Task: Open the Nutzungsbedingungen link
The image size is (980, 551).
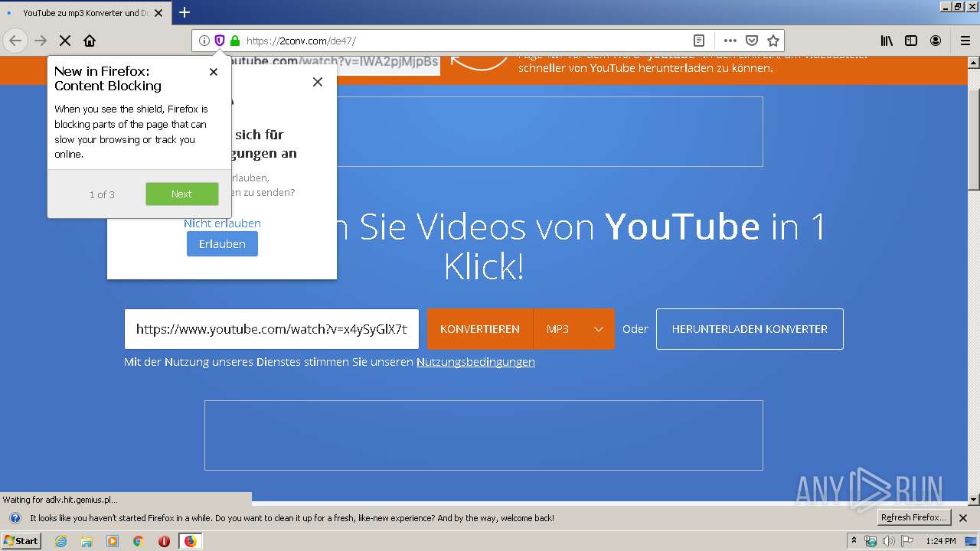Action: point(475,362)
